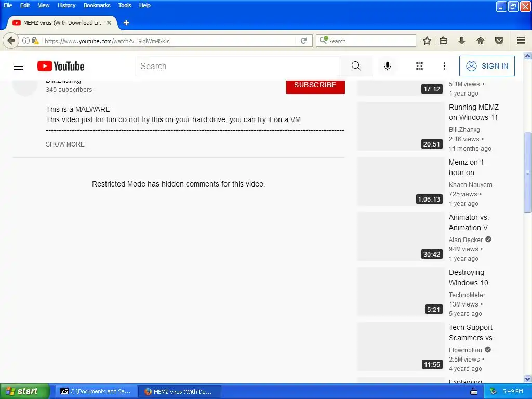
Task: Click the 5:49 PM taskbar clock
Action: pyautogui.click(x=513, y=392)
